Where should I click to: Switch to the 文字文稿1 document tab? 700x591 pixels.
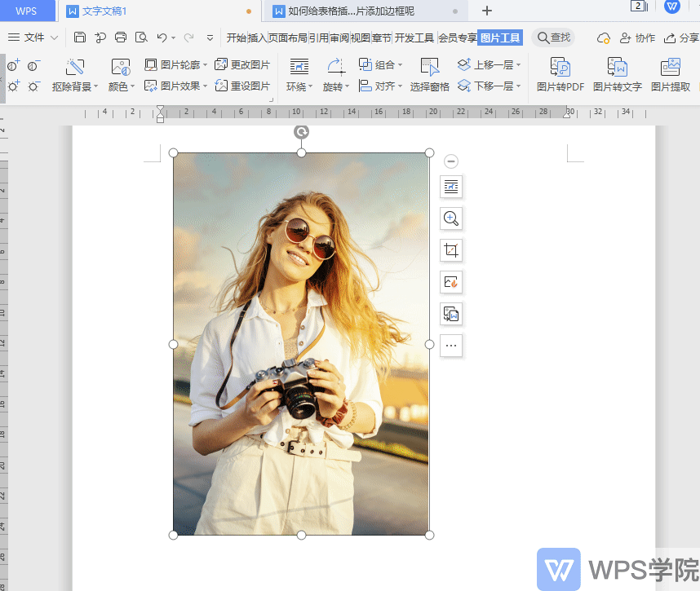[x=158, y=11]
